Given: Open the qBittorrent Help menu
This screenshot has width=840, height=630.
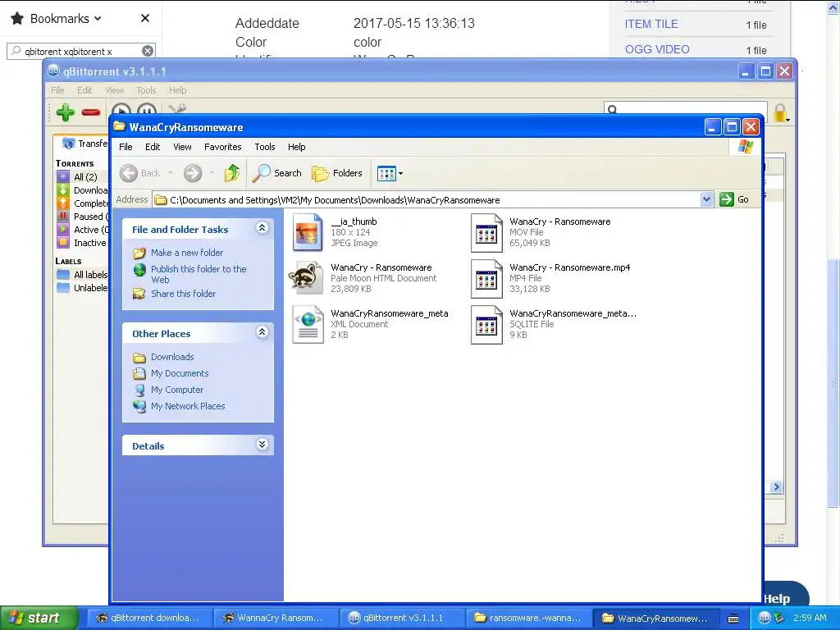Looking at the screenshot, I should click(177, 90).
